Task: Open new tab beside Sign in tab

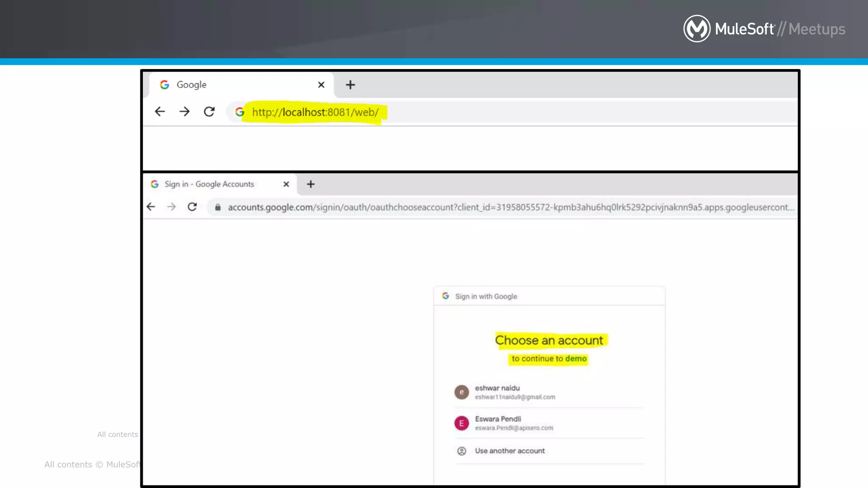Action: coord(311,184)
